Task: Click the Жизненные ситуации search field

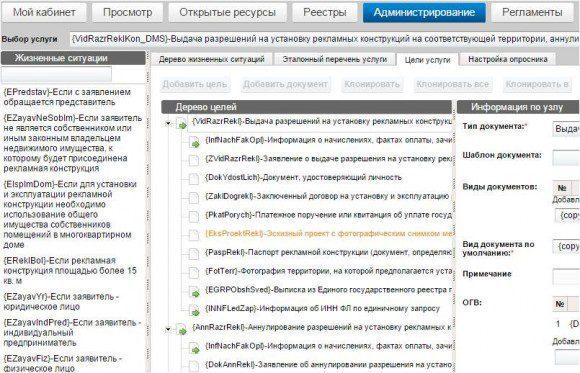Action: tap(56, 74)
